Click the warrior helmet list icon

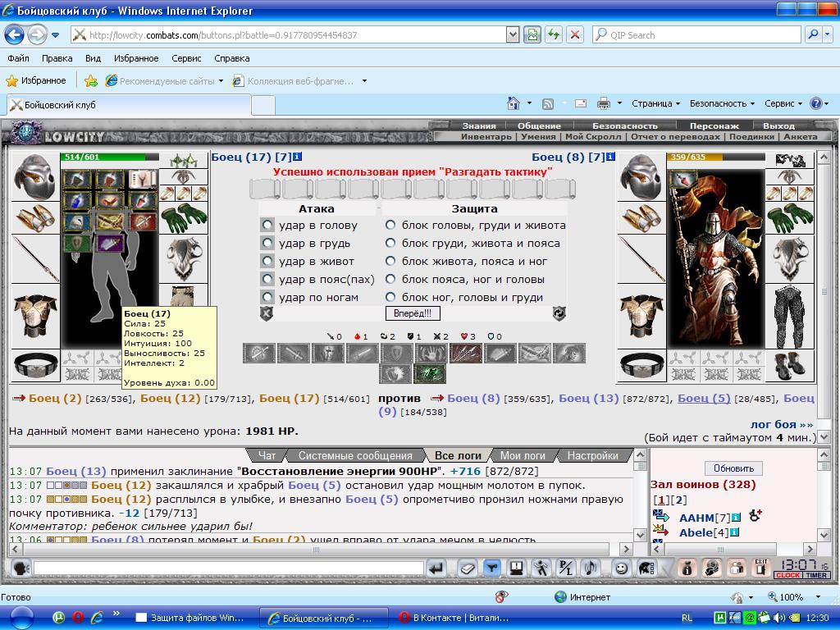click(x=646, y=568)
